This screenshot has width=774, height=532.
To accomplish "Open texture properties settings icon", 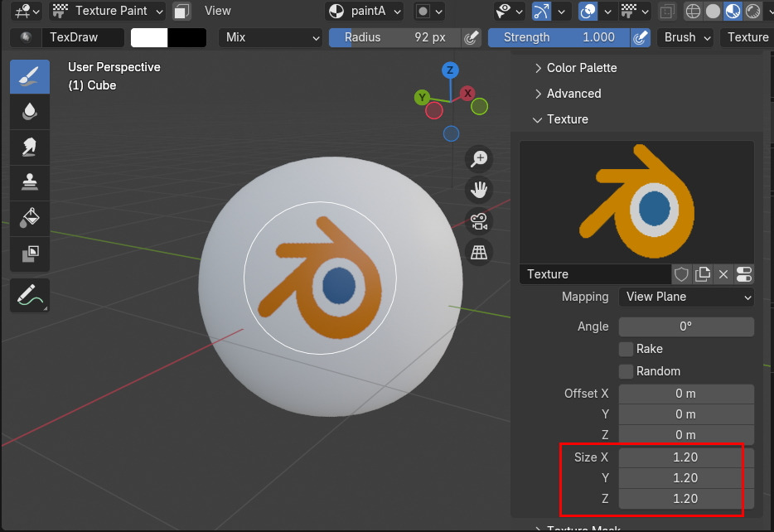I will point(744,274).
